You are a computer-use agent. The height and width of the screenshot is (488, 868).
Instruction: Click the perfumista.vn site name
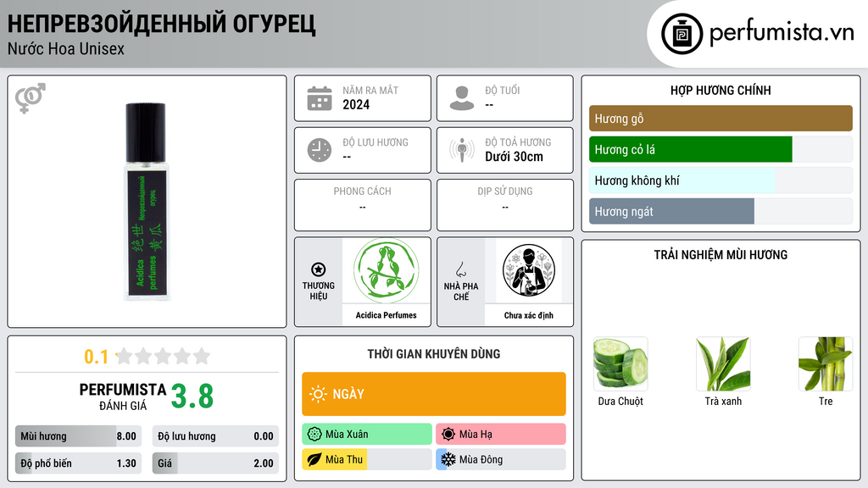click(782, 33)
